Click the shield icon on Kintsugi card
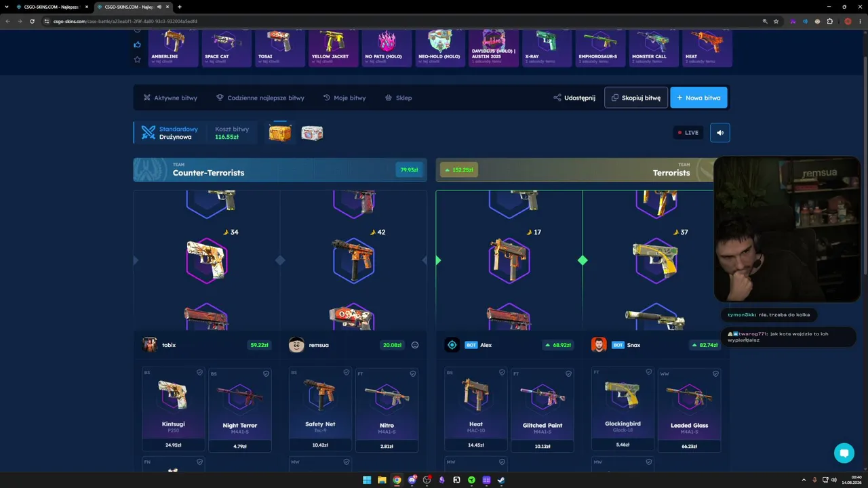Viewport: 868px width, 488px height. (x=199, y=372)
